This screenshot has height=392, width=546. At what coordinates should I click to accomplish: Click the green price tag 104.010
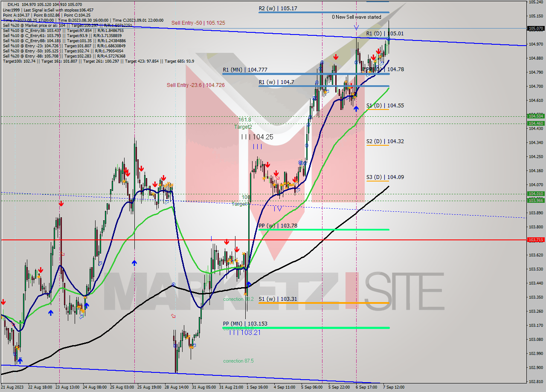(536, 193)
